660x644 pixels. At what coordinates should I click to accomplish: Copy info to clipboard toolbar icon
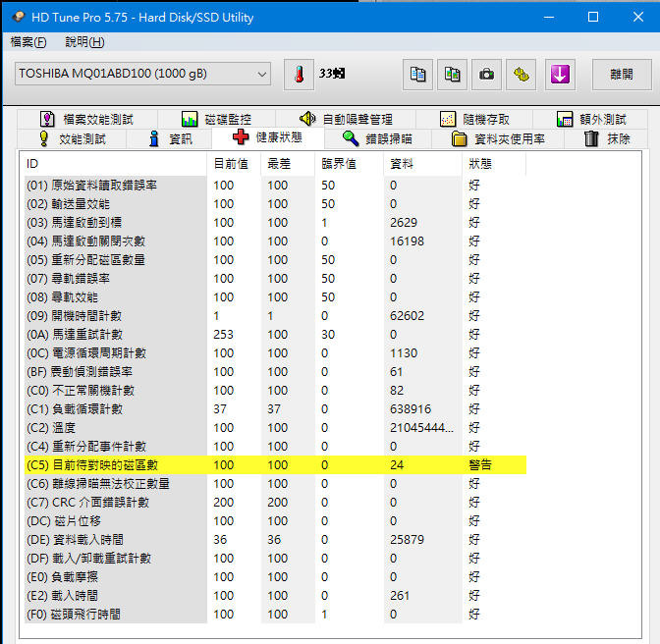(x=417, y=75)
